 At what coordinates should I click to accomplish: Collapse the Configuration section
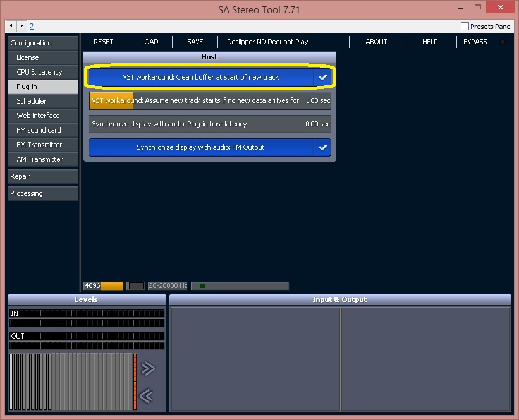point(43,43)
